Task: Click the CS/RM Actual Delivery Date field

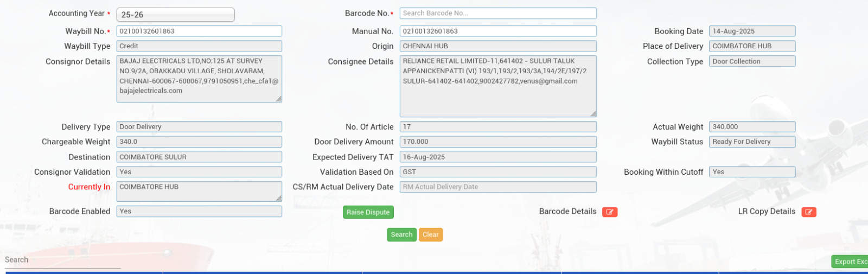Action: tap(497, 187)
